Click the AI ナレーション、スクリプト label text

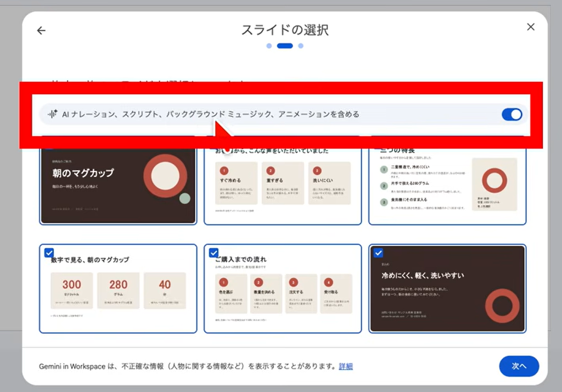pyautogui.click(x=210, y=114)
